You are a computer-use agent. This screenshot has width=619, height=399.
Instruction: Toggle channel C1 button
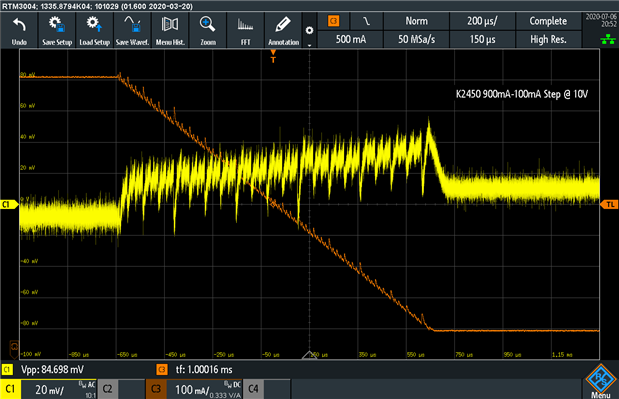(x=10, y=389)
